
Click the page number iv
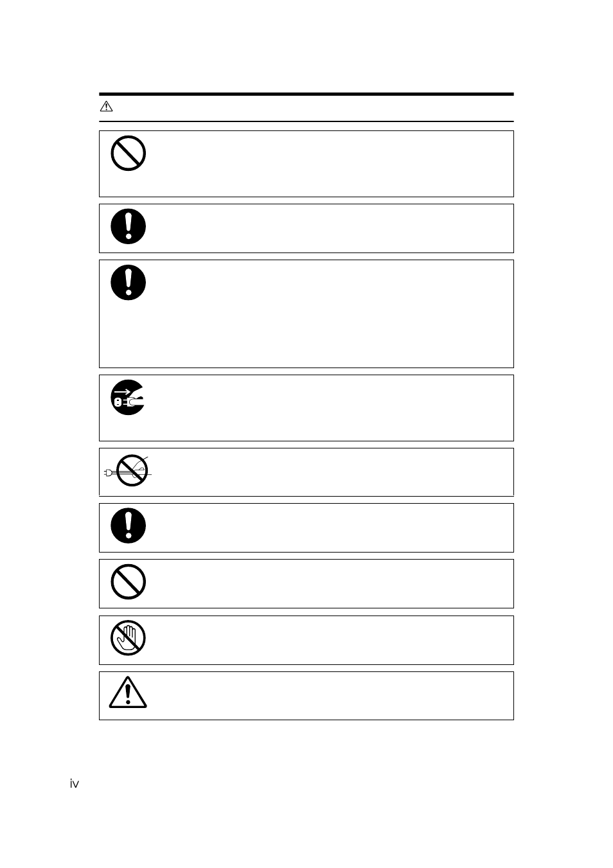click(x=75, y=783)
